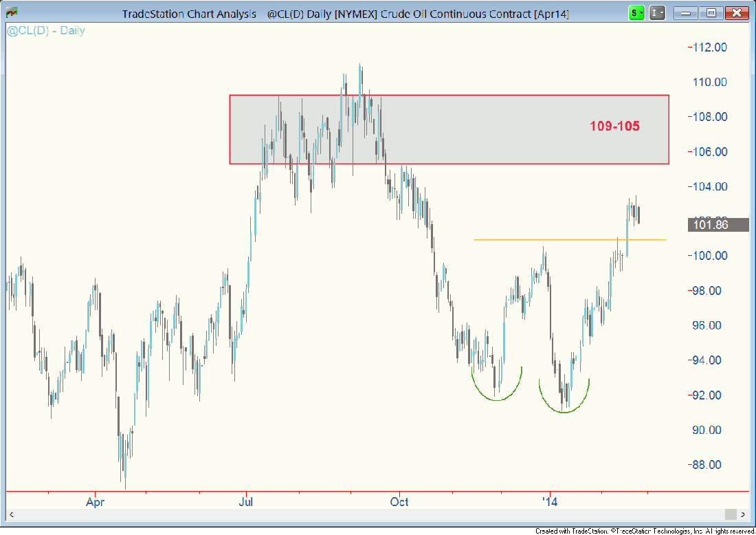Select the @CL(D) - Daily chart label

click(45, 31)
